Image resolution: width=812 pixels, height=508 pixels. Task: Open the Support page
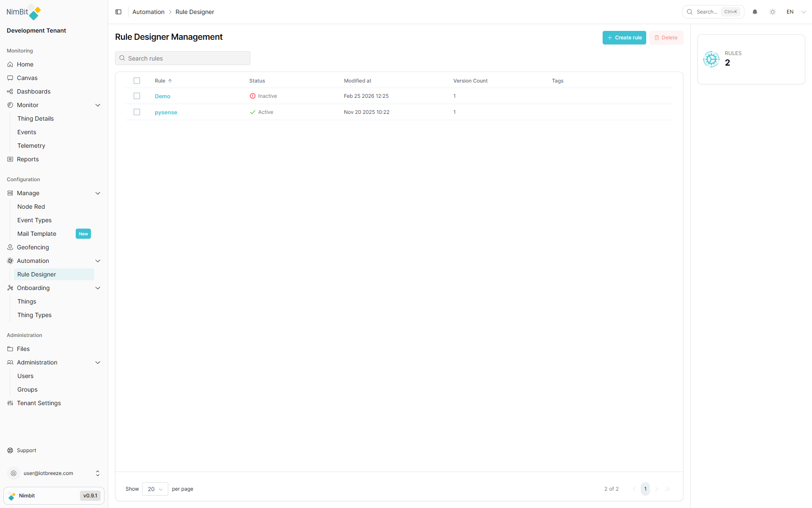27,450
